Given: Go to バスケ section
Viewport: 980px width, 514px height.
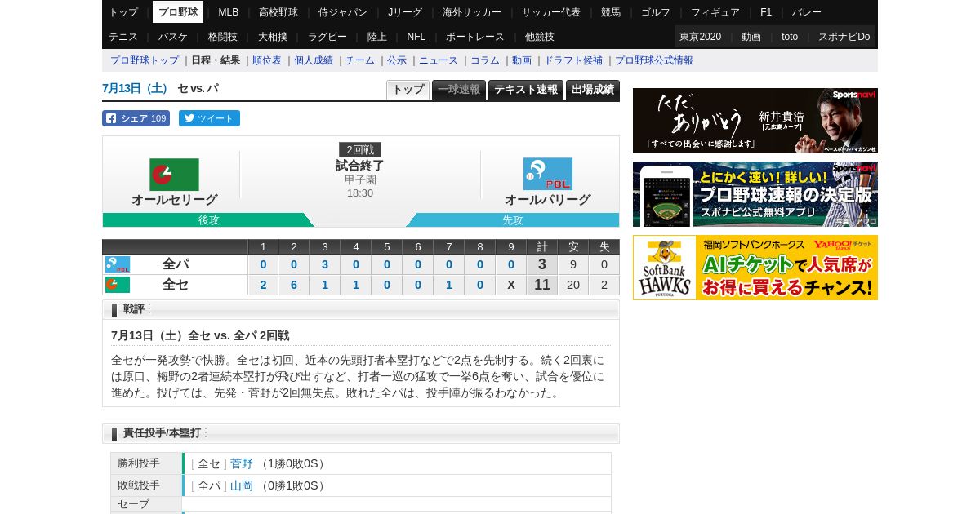Looking at the screenshot, I should click(173, 37).
